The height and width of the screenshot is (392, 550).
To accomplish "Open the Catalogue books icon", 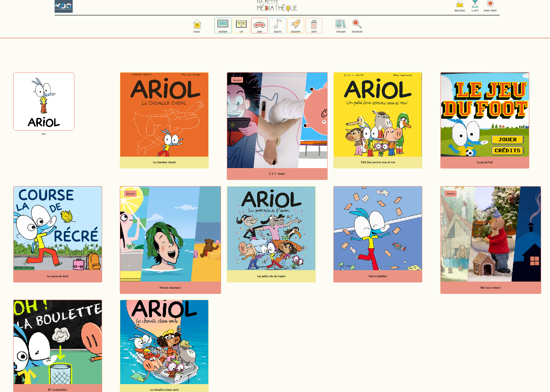I will point(341,25).
